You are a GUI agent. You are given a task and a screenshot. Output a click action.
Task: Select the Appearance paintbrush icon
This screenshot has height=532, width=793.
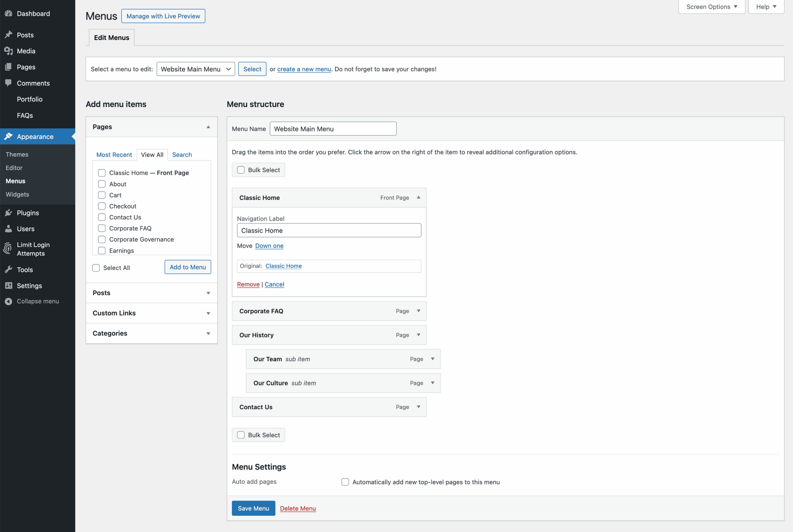coord(9,136)
